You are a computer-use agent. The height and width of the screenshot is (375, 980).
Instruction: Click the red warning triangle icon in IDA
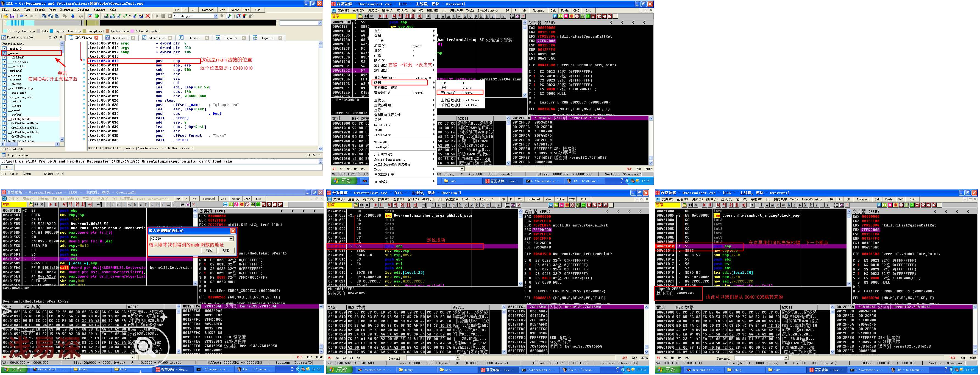click(x=90, y=16)
